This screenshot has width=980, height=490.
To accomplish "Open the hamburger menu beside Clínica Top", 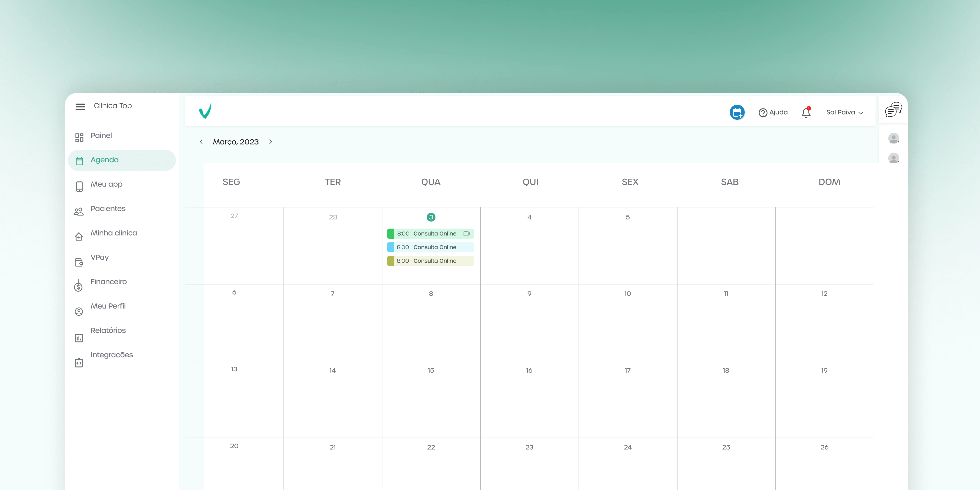I will click(x=80, y=106).
